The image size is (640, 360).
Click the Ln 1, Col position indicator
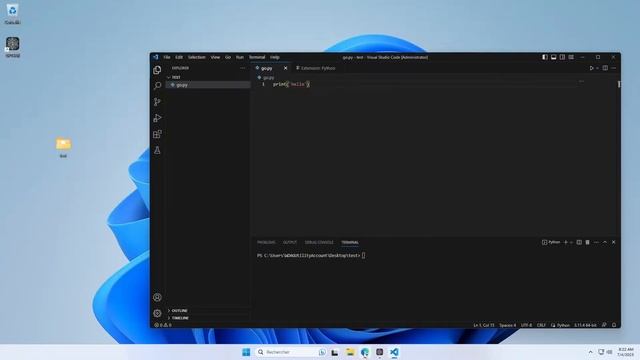(x=484, y=325)
